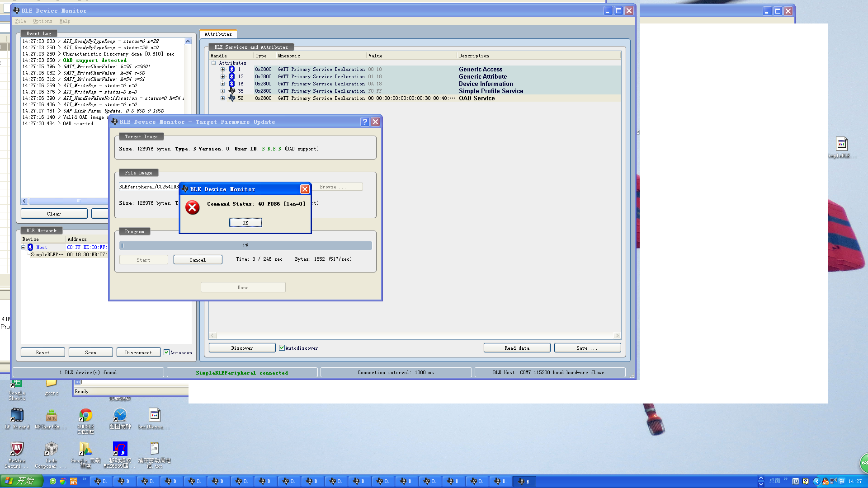Click Bluetooth Host icon in BLE Network
The image size is (868, 488).
tap(30, 247)
